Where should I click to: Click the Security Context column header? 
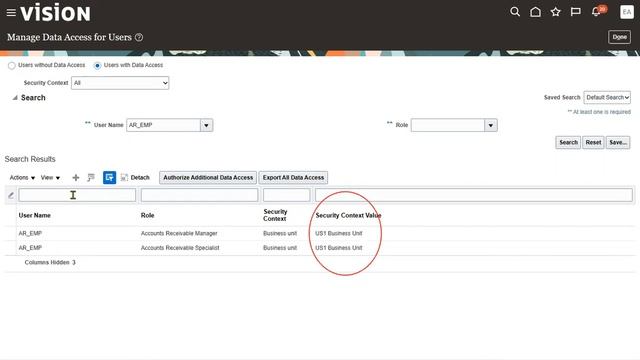pyautogui.click(x=275, y=215)
